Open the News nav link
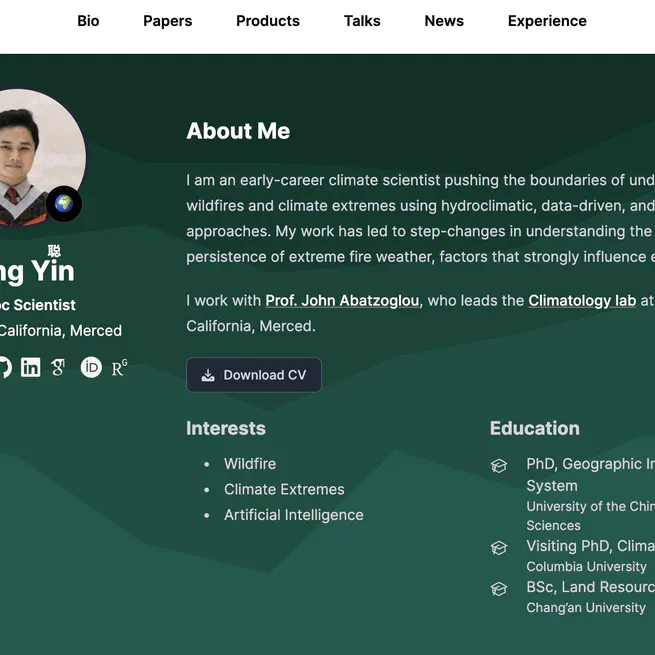This screenshot has height=655, width=655. 444,21
